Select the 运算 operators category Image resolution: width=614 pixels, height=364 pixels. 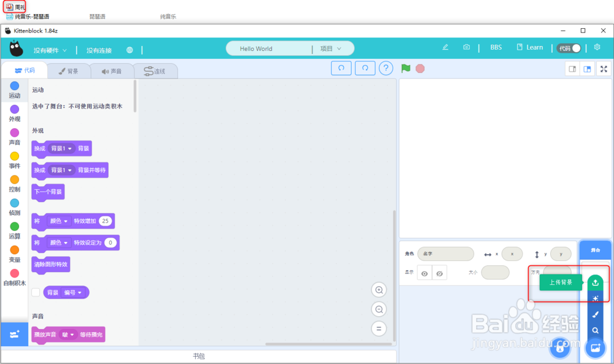click(x=15, y=231)
